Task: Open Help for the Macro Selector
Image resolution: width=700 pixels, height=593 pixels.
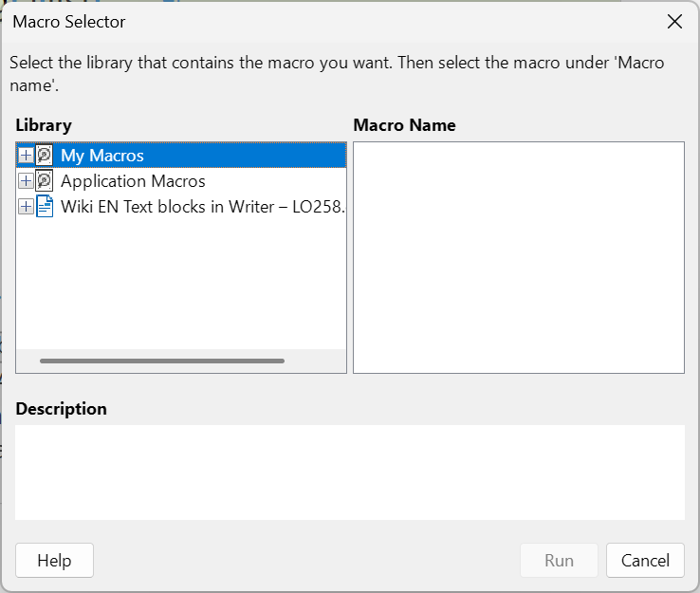Action: point(54,561)
